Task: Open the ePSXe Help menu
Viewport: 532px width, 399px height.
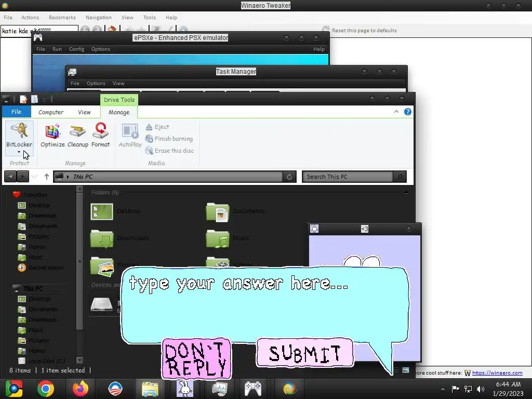Action: click(318, 49)
